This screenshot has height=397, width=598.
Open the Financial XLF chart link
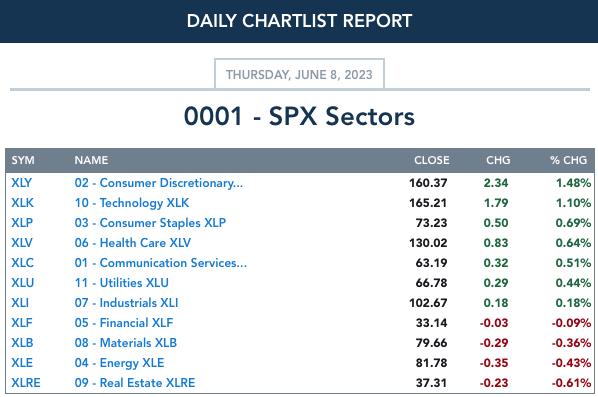(124, 323)
